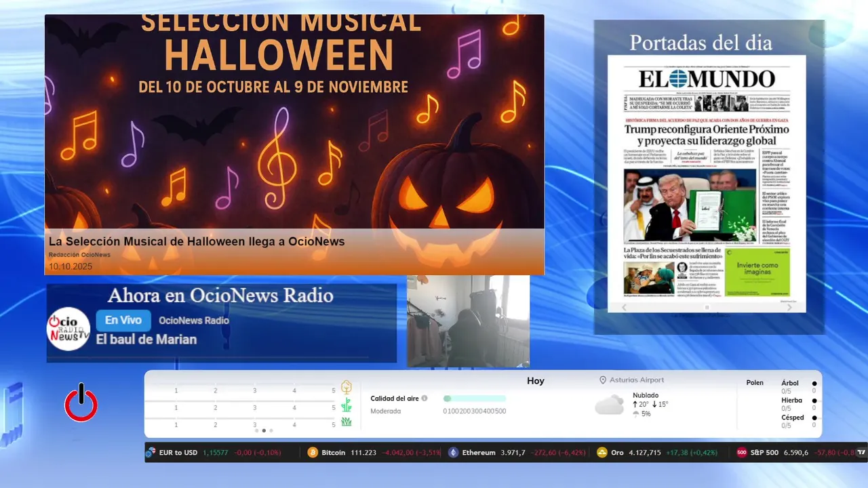Screen dimensions: 868x488
Task: Open the OcioNews Radio TV logo
Action: pyautogui.click(x=68, y=329)
